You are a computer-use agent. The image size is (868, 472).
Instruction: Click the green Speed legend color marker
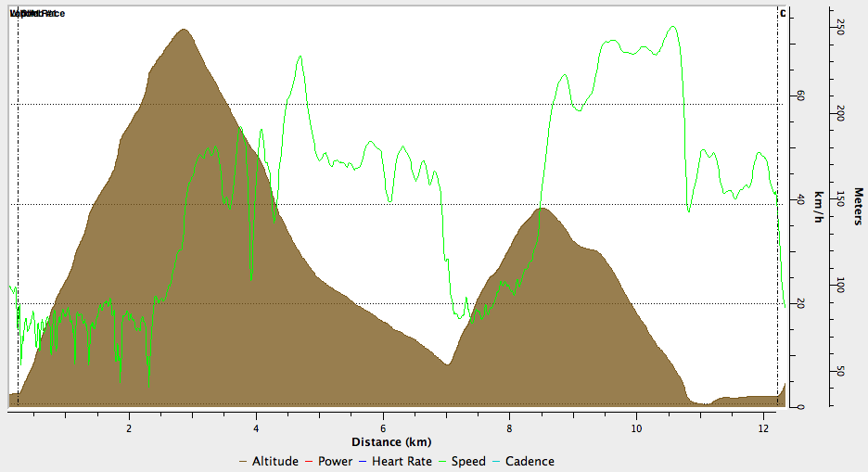pyautogui.click(x=441, y=462)
